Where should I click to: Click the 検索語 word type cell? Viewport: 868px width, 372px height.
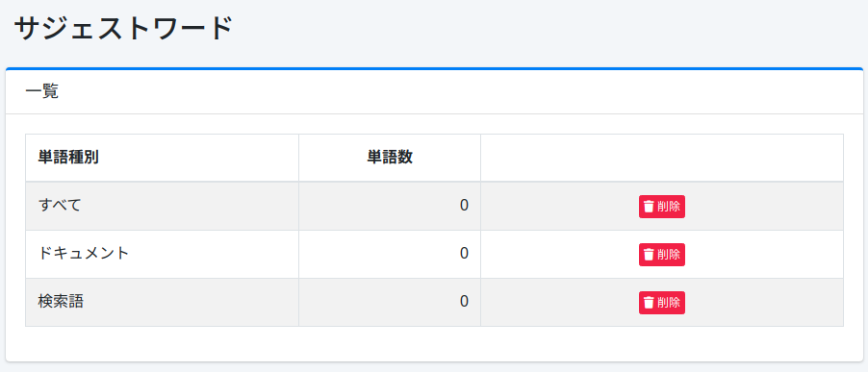click(163, 303)
